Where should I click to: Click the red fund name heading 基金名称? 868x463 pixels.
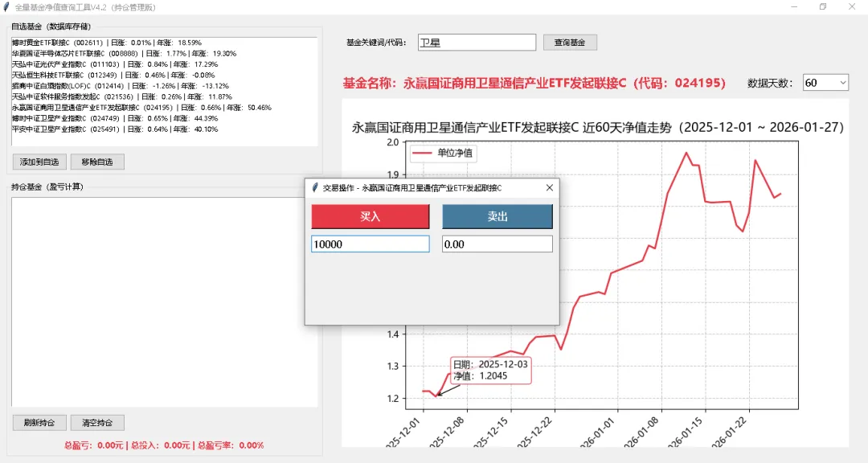pos(534,83)
